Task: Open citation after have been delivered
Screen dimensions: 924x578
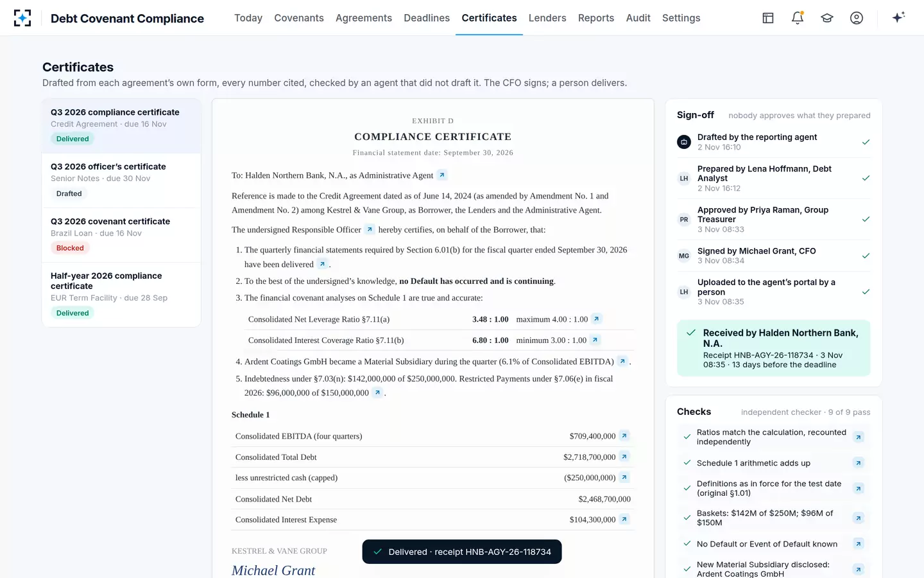Action: [x=322, y=264]
